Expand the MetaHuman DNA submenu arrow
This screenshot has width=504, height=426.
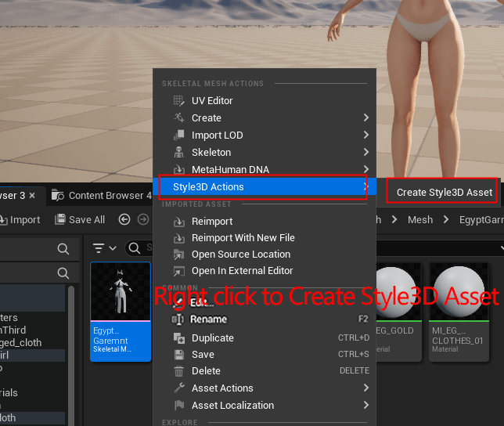[x=365, y=169]
